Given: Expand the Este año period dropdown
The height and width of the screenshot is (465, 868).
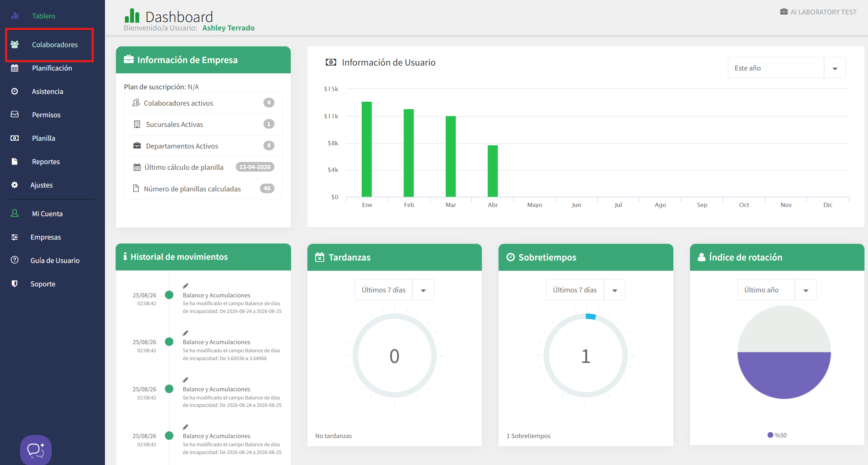Looking at the screenshot, I should pyautogui.click(x=786, y=68).
